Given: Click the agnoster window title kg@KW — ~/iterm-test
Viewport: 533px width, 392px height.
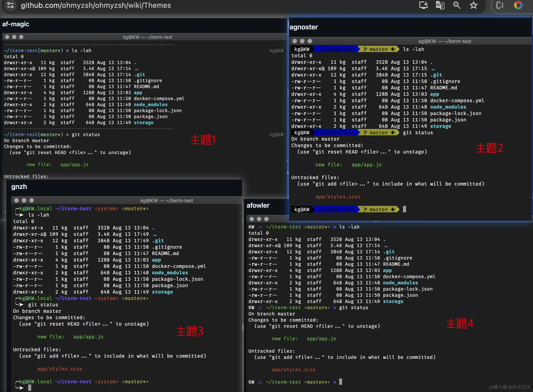Looking at the screenshot, I should coord(445,41).
